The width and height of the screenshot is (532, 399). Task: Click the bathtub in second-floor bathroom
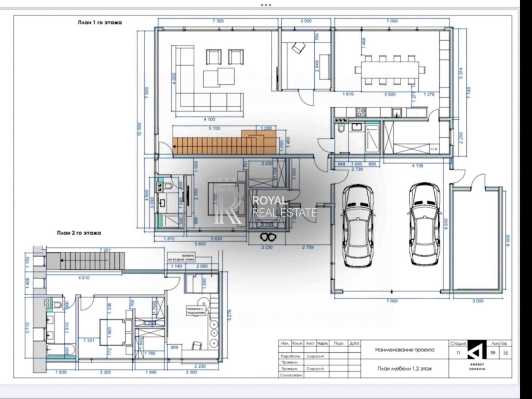61,351
